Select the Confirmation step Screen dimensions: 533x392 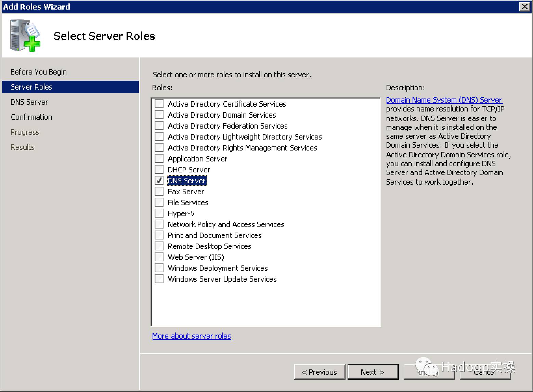pos(31,117)
